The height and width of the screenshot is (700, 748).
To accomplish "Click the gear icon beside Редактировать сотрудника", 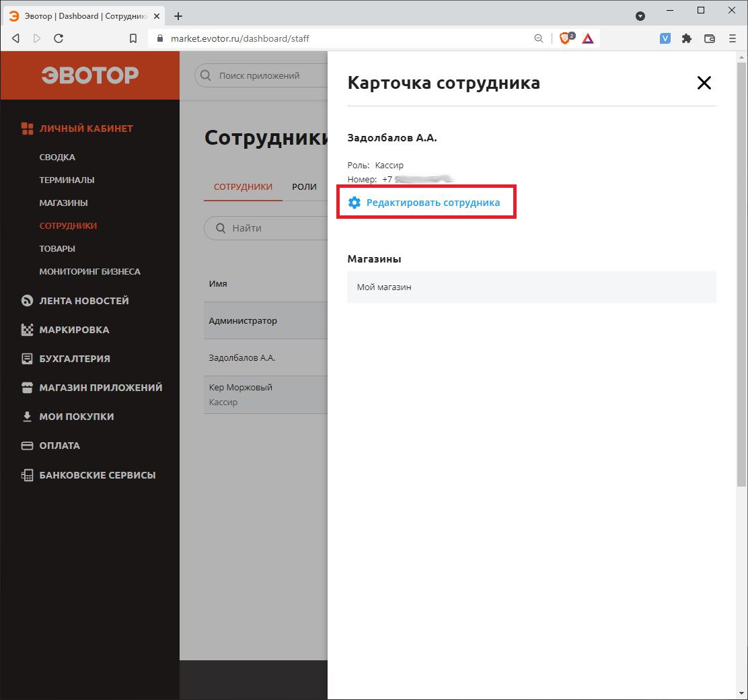I will (x=354, y=201).
